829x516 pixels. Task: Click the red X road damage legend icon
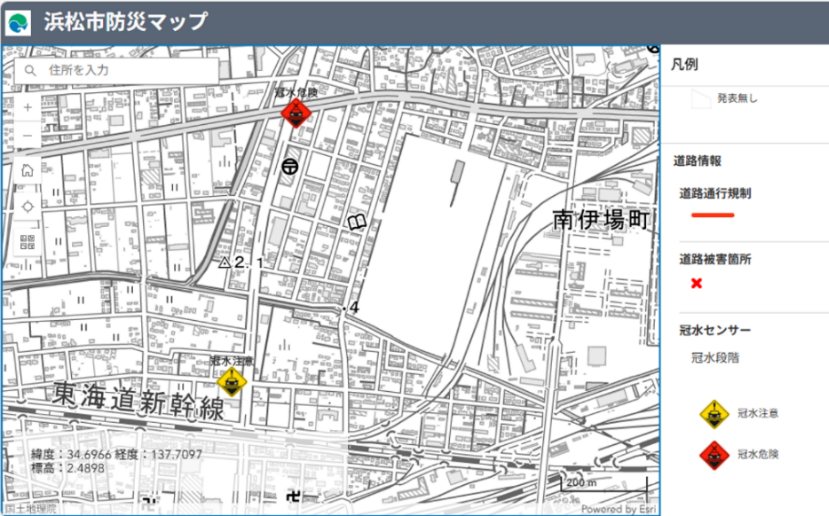(x=696, y=283)
